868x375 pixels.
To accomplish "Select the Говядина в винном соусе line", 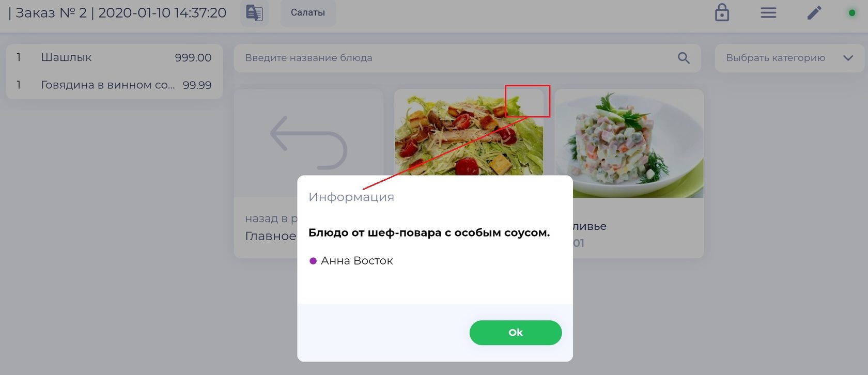I will 114,85.
